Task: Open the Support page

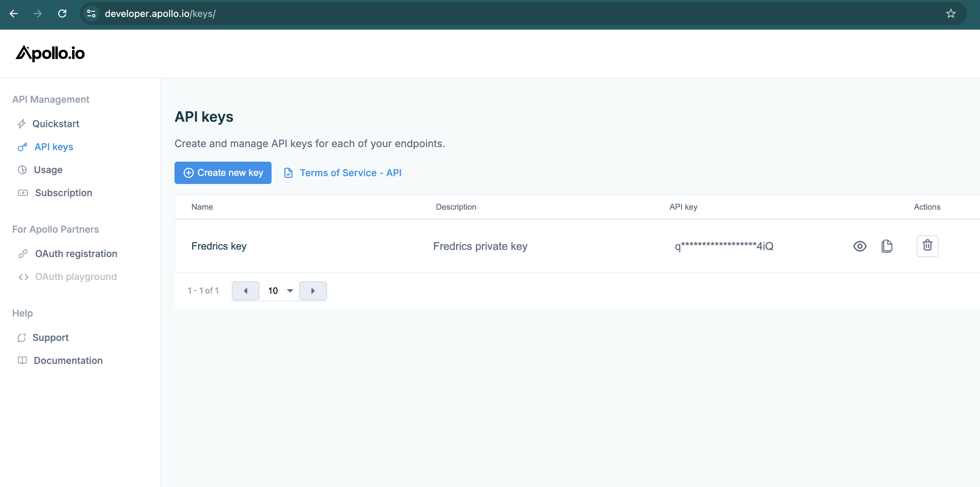Action: (50, 338)
